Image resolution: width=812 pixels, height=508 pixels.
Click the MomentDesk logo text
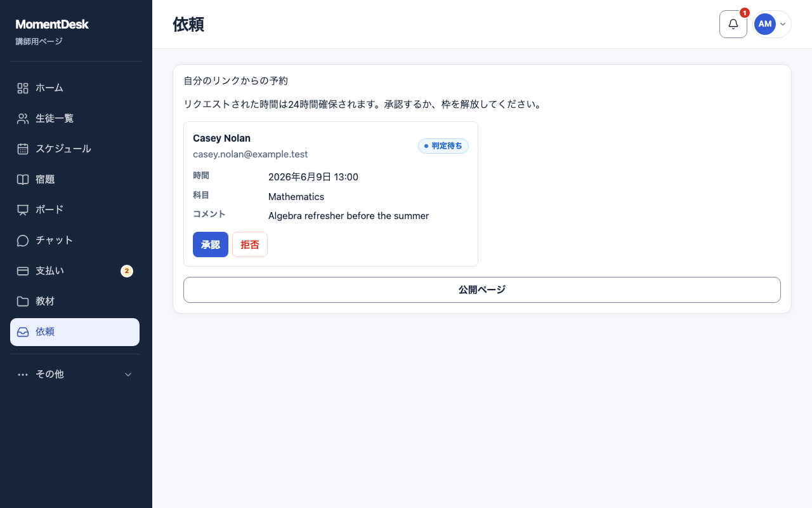pos(52,25)
